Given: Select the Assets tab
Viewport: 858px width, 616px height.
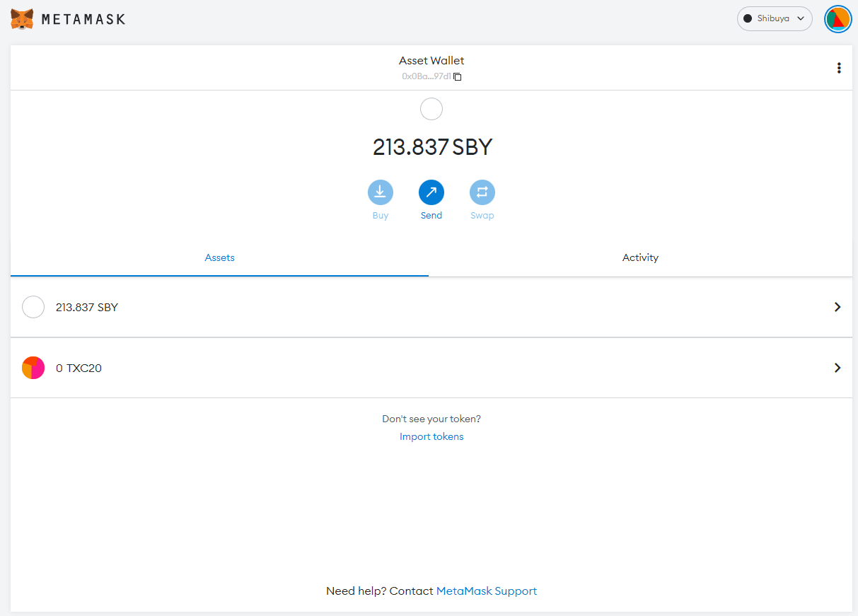Looking at the screenshot, I should [219, 257].
